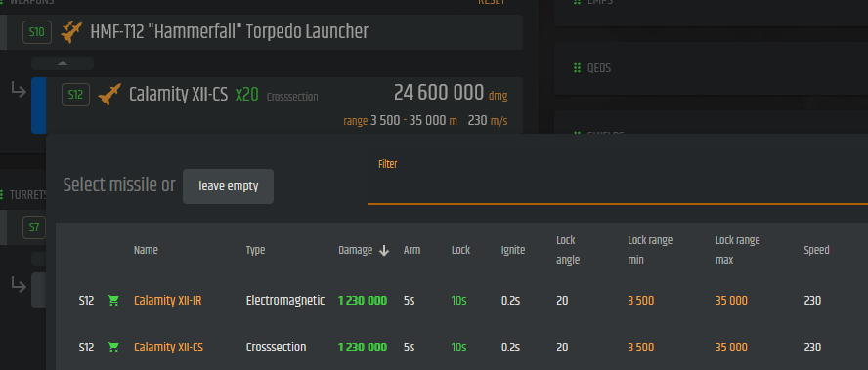Open the QEDS panel header
The image size is (868, 370).
712,68
